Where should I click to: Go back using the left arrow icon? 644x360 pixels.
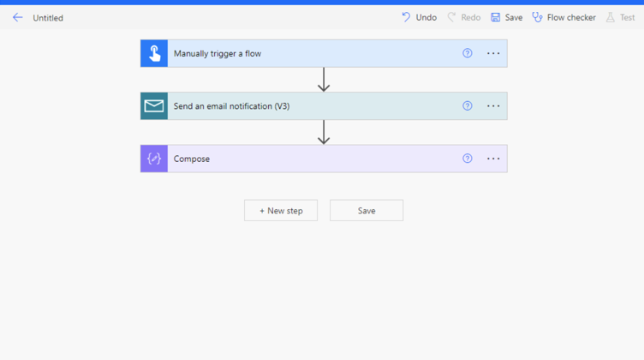(17, 18)
